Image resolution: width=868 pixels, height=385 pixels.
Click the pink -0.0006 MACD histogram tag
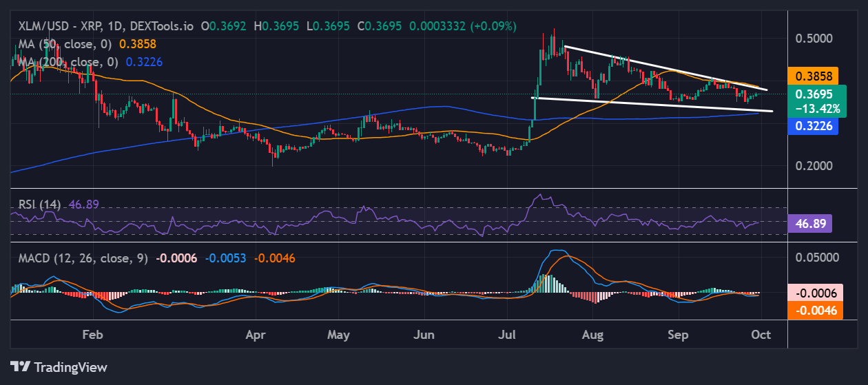click(815, 293)
